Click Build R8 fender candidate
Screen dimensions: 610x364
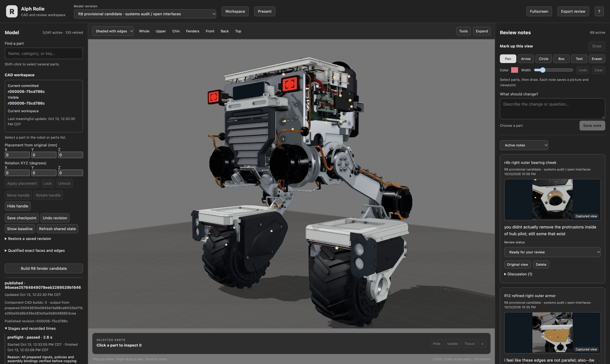[44, 268]
